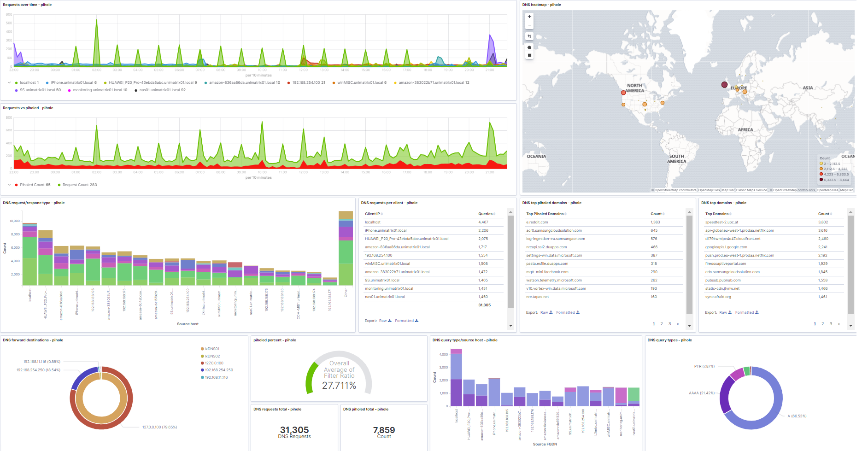Go to page 2 of DNS top domains
The height and width of the screenshot is (451, 868).
point(823,324)
